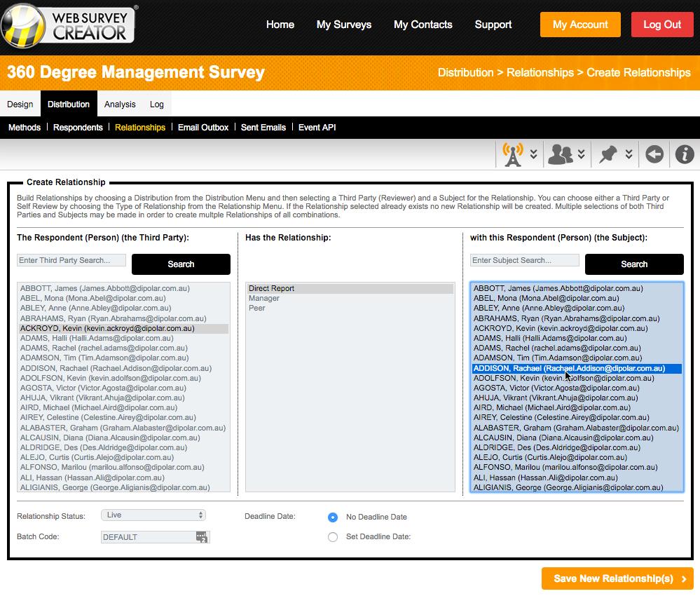Open the Email Outbox submenu item
Image resolution: width=700 pixels, height=596 pixels.
[203, 128]
